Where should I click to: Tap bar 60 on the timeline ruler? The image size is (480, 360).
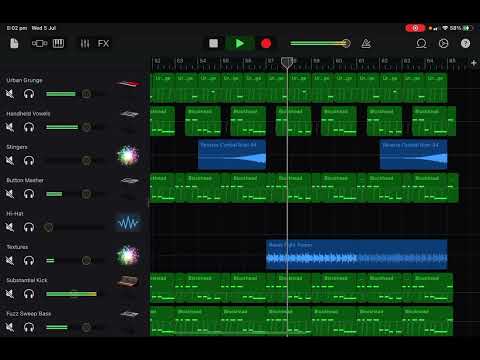click(x=339, y=61)
